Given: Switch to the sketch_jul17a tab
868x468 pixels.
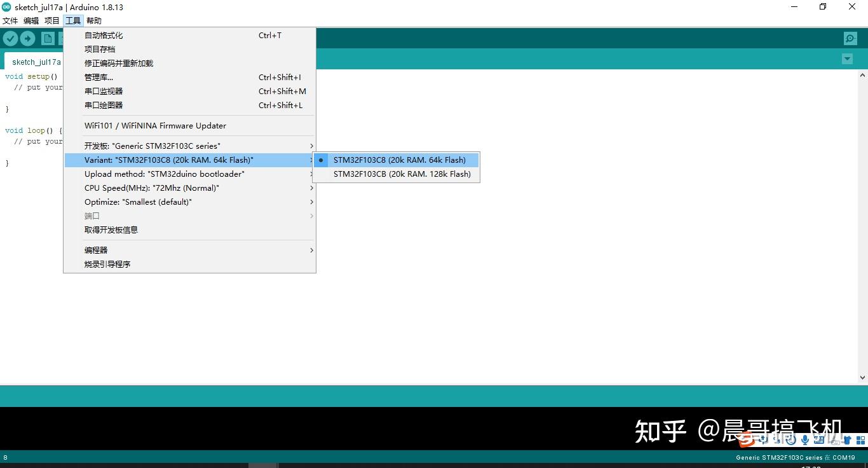Looking at the screenshot, I should (x=36, y=62).
